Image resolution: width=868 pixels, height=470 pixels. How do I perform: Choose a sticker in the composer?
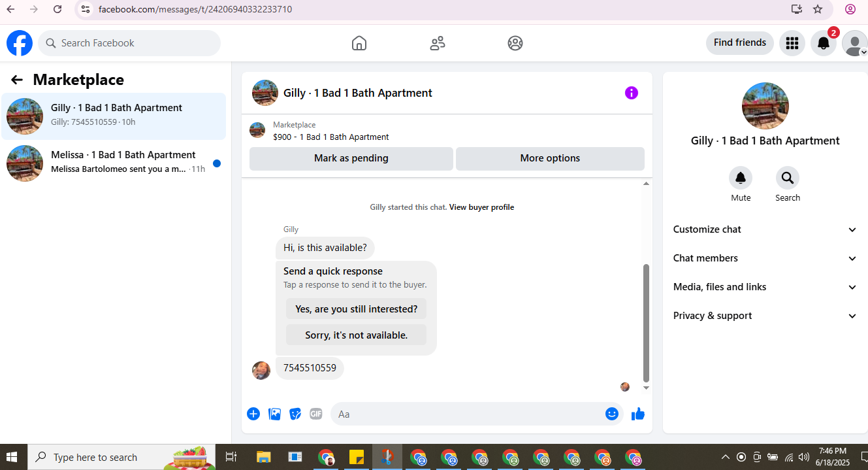[295, 414]
